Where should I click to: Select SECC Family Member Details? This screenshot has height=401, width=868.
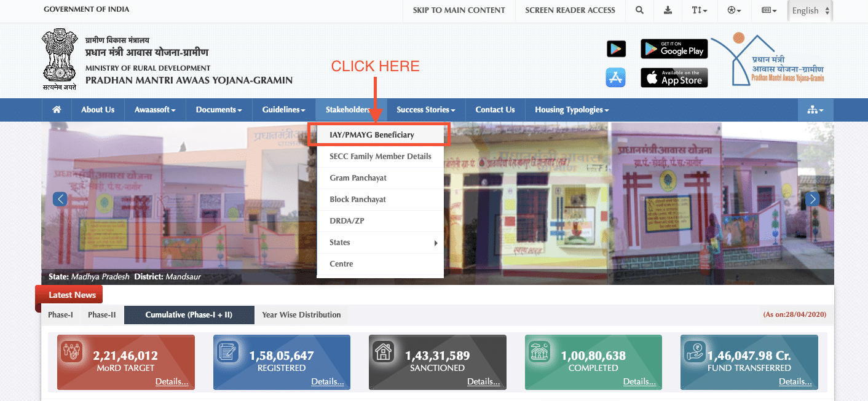380,157
